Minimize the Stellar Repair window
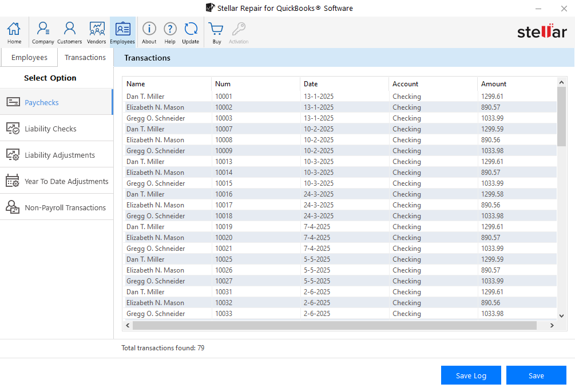 click(x=538, y=9)
